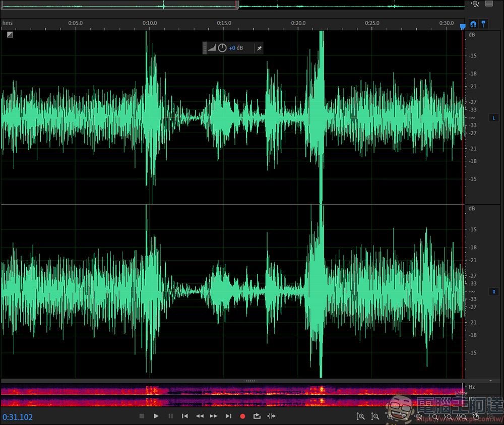Screen dimensions: 504x425
Task: Click the Pause button
Action: 170,416
